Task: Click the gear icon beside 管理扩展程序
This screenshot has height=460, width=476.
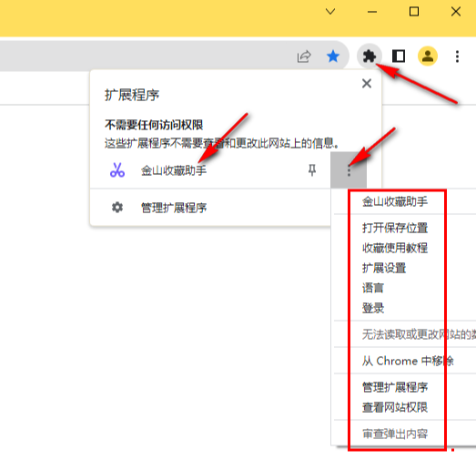Action: [x=117, y=208]
